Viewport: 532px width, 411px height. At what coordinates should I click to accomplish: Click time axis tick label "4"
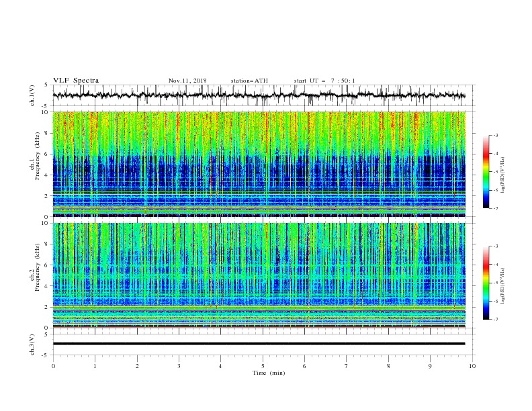220,366
